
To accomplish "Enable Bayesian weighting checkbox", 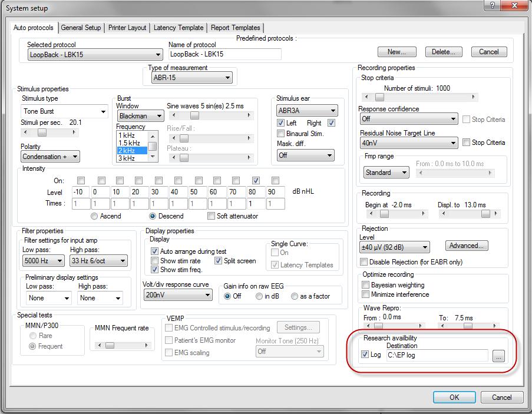I will tap(365, 285).
